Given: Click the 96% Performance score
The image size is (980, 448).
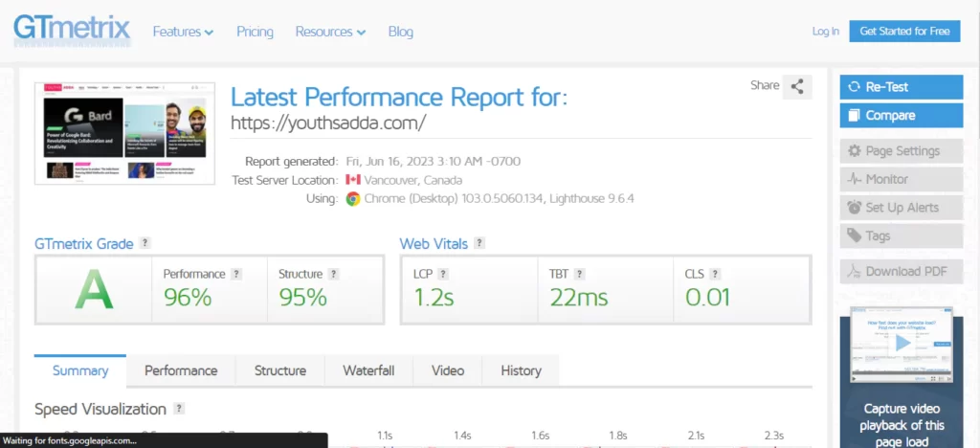Looking at the screenshot, I should 188,298.
